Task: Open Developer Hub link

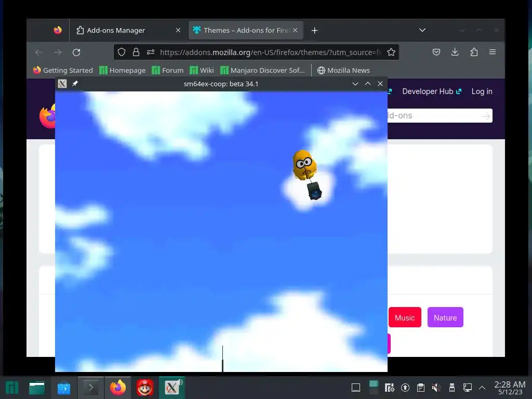Action: coord(432,91)
